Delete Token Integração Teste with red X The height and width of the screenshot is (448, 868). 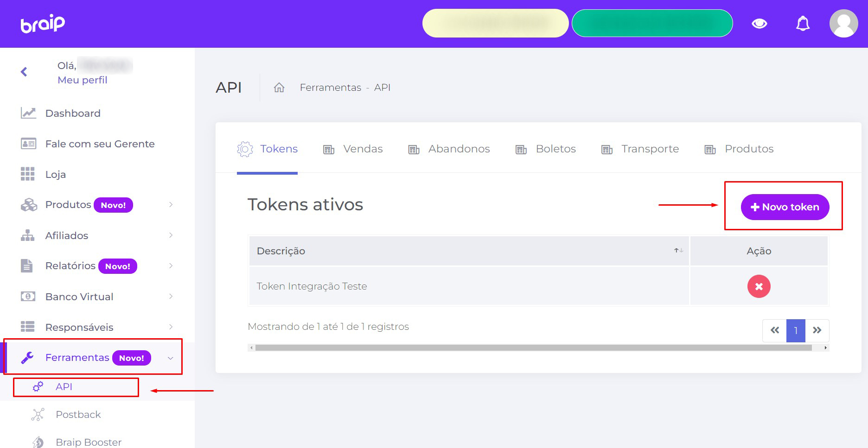[759, 286]
